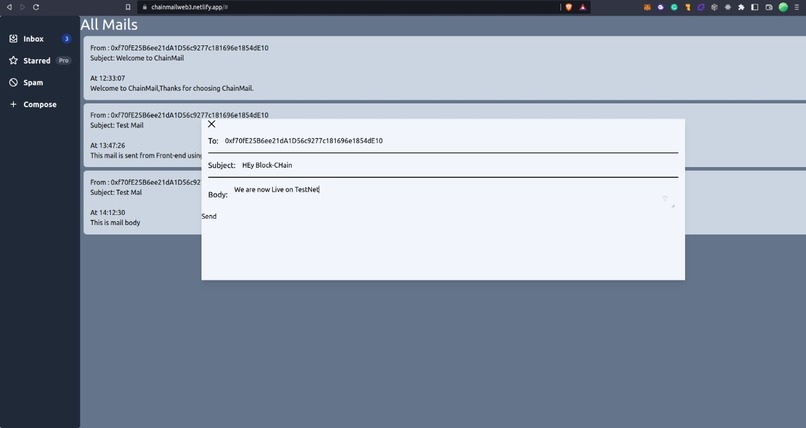Image resolution: width=806 pixels, height=428 pixels.
Task: Click the Welcome mail sender address
Action: tap(189, 48)
